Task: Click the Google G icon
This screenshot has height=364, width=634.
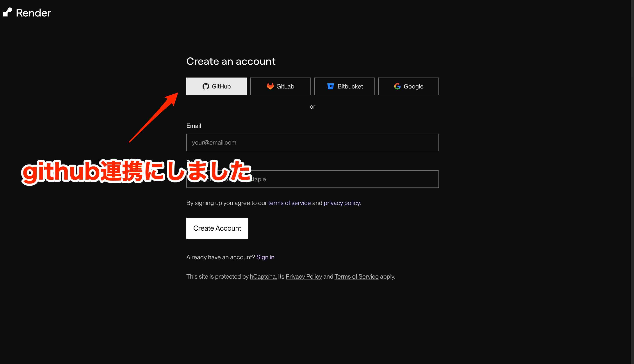Action: pyautogui.click(x=397, y=86)
